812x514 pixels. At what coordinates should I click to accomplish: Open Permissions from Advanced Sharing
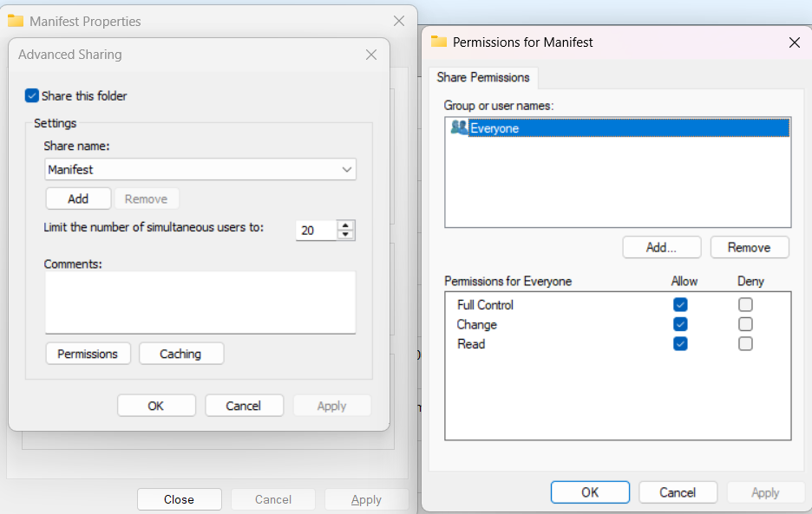click(88, 354)
